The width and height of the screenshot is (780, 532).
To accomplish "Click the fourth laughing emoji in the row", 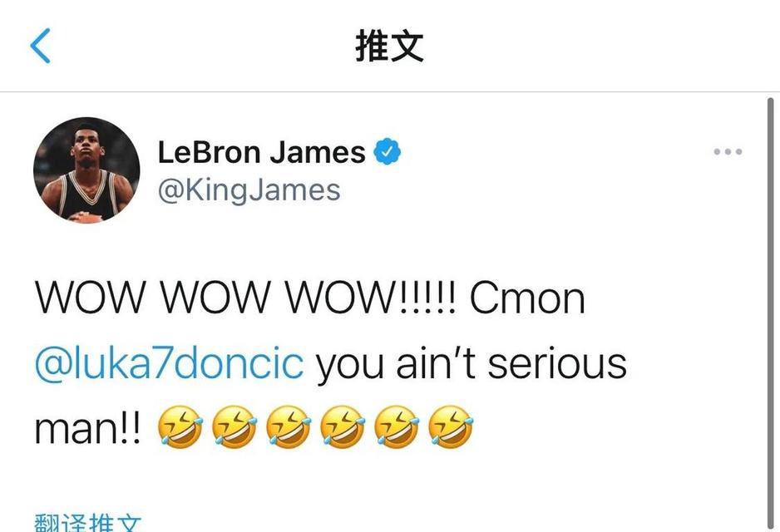I will pos(343,427).
